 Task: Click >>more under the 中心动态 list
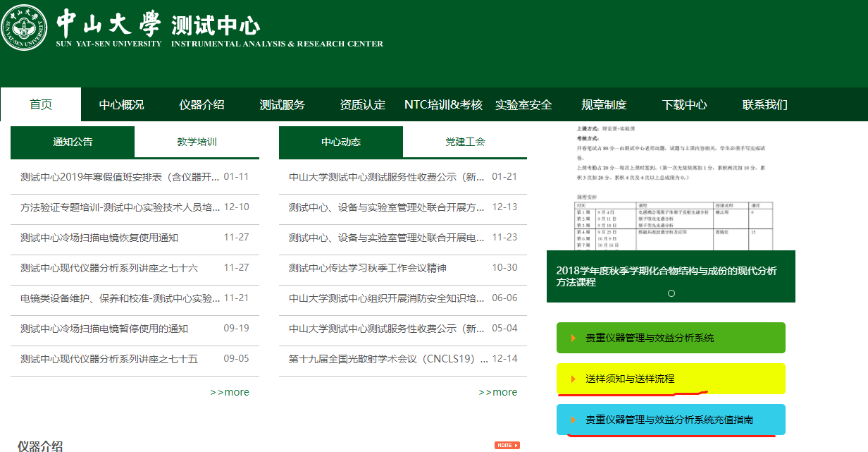point(498,392)
